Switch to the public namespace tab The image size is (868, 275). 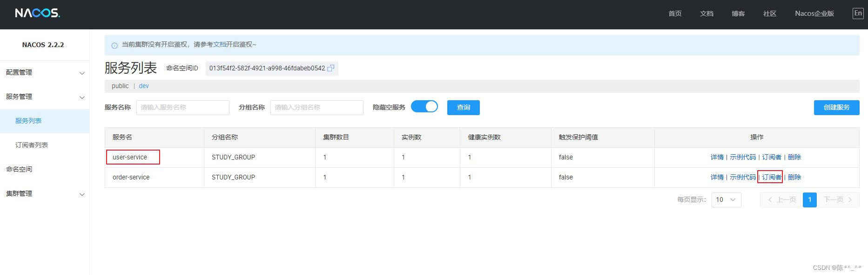point(120,86)
